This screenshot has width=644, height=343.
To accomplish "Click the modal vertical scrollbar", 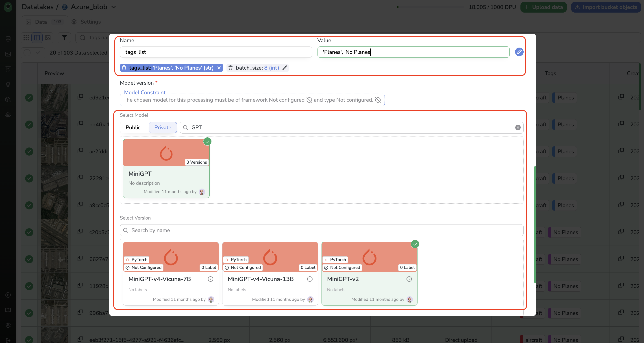I will [x=535, y=224].
